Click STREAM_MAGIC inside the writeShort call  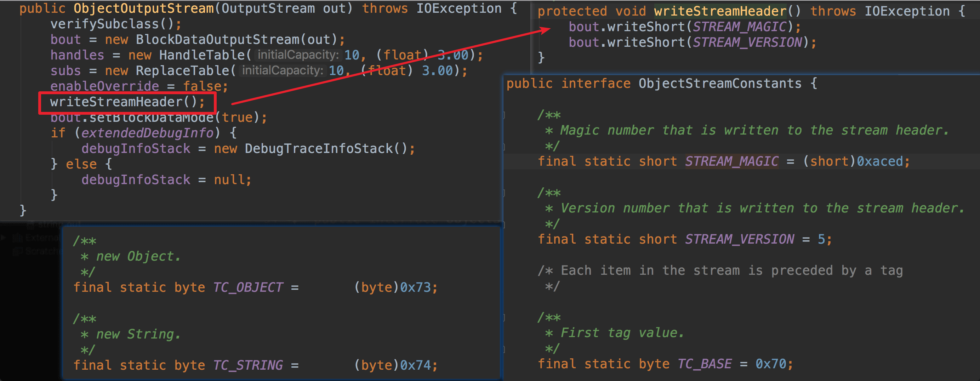pos(739,27)
